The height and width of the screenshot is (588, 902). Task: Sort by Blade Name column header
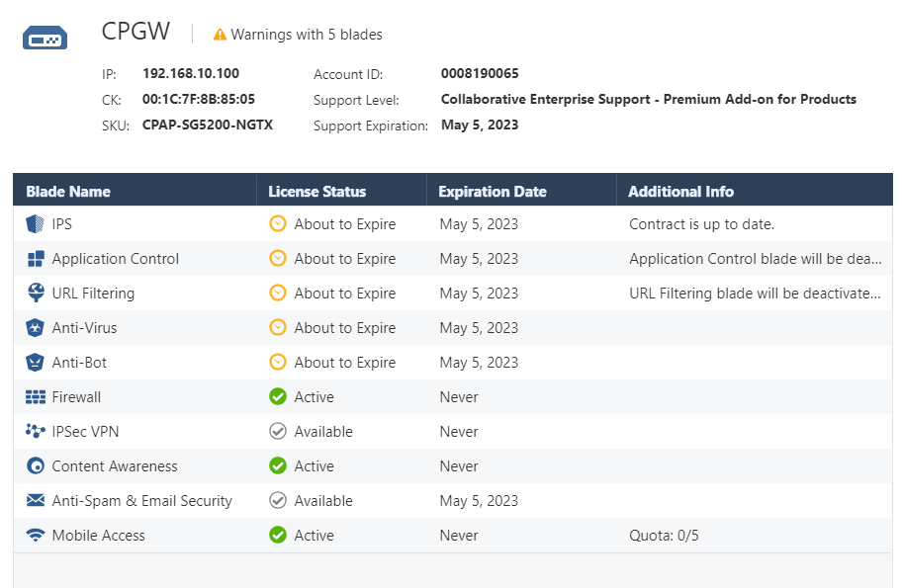(68, 192)
